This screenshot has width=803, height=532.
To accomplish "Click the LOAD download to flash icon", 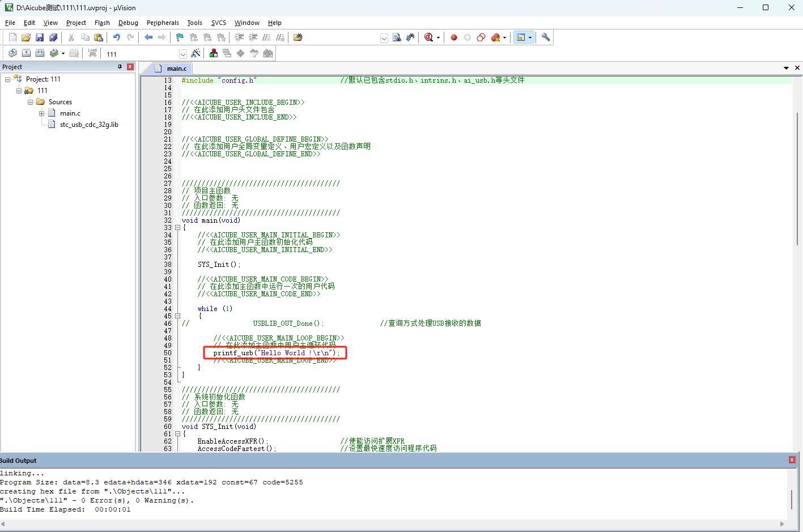I will pos(92,53).
